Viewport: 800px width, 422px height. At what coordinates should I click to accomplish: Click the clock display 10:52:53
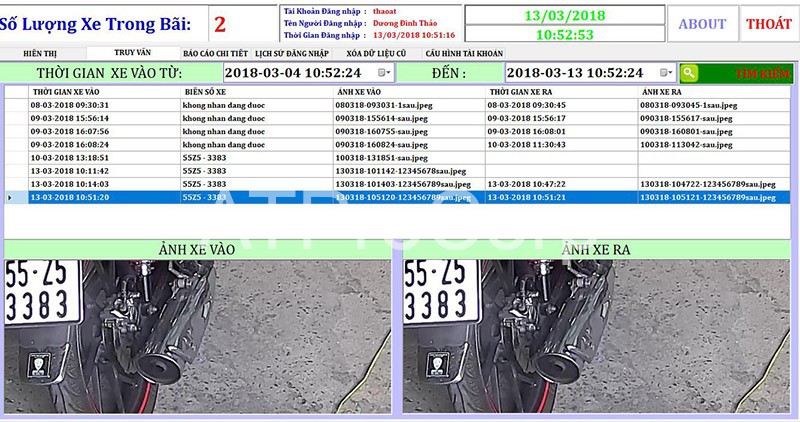(x=565, y=35)
